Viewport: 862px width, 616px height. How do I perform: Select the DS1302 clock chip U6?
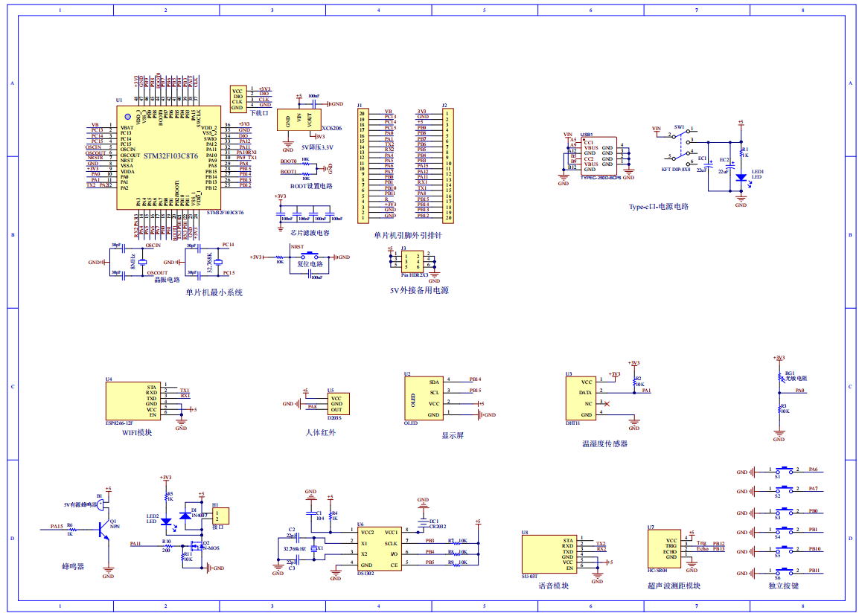(x=379, y=548)
